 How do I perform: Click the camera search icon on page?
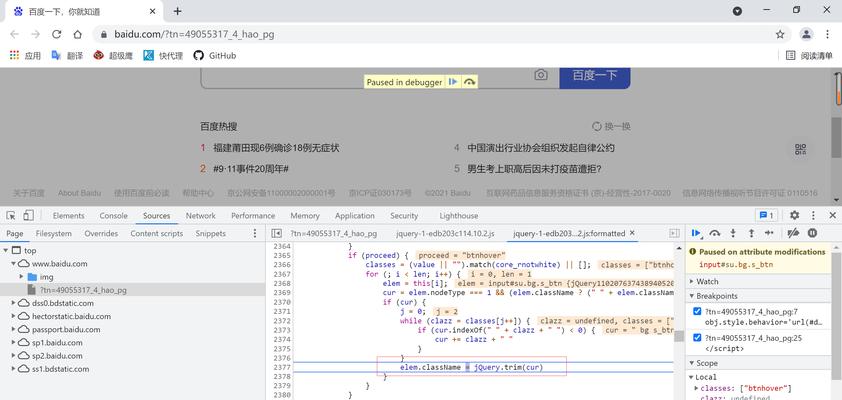pos(541,75)
